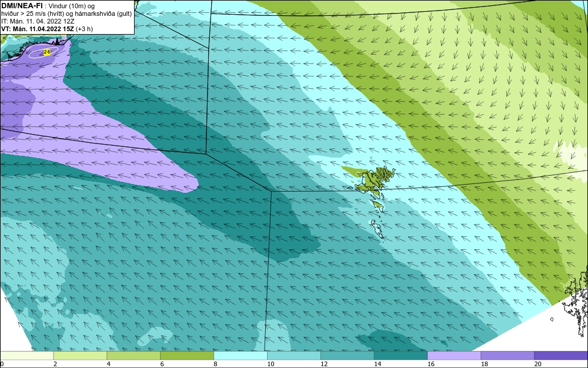Click the 'IT: Mán. 11. 04. 2022 12Z' line

[38, 21]
